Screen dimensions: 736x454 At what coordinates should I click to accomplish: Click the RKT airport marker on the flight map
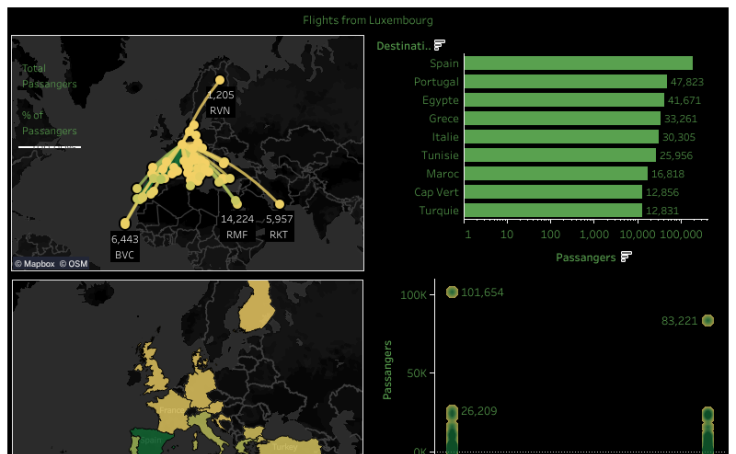(279, 204)
